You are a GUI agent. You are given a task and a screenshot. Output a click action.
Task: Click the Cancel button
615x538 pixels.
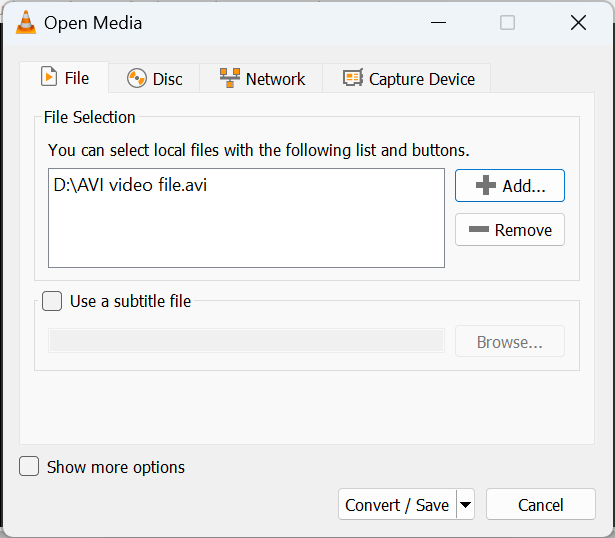tap(540, 504)
